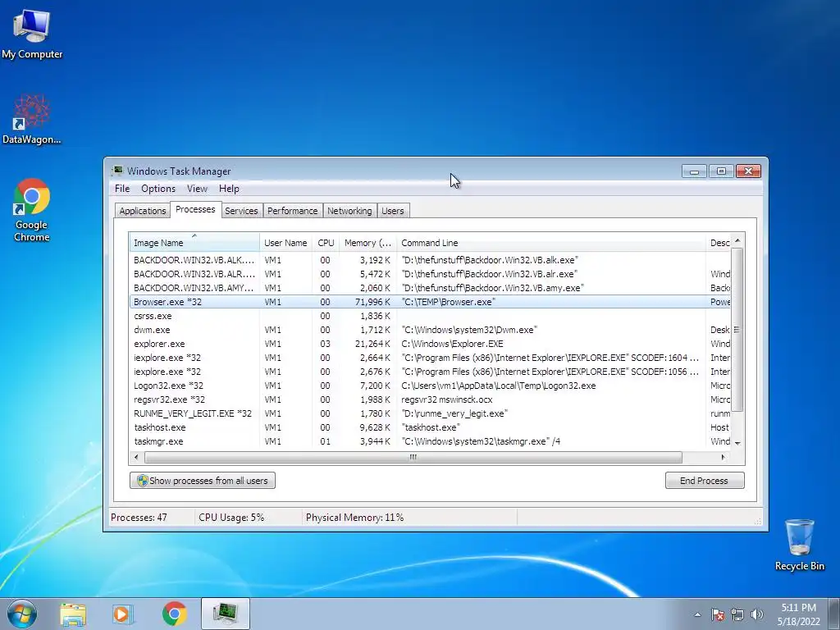This screenshot has width=840, height=630.
Task: Launch Windows Media Player from taskbar
Action: coord(123,614)
